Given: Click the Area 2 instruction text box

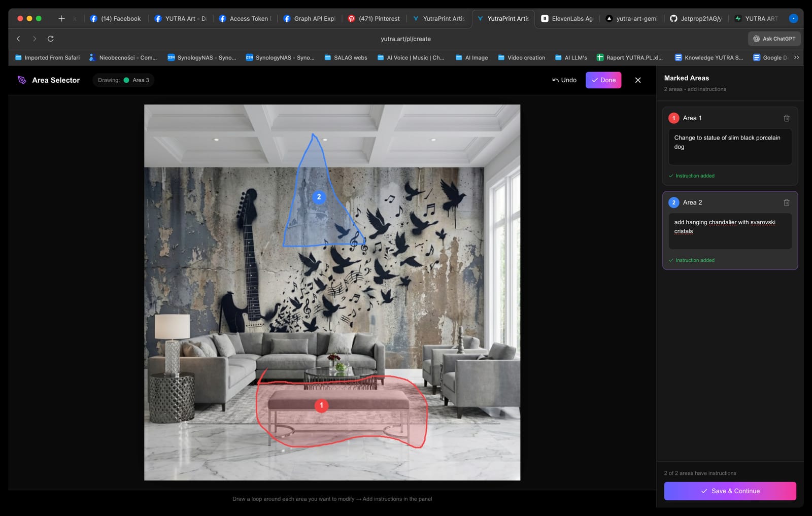Looking at the screenshot, I should tap(730, 231).
